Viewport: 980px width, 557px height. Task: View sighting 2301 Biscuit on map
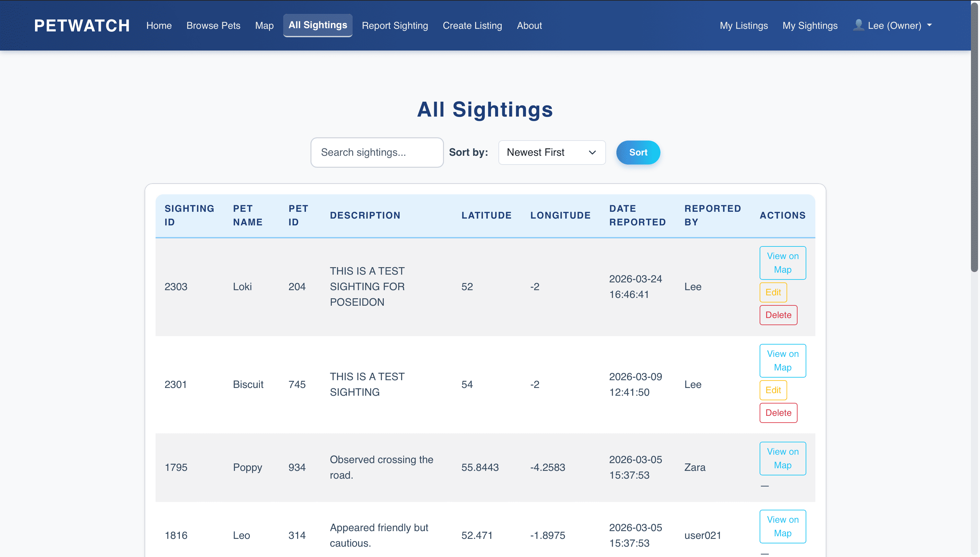point(782,361)
